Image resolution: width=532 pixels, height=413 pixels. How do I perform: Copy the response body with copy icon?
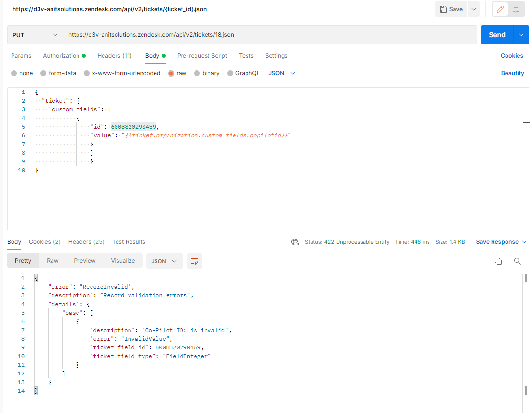click(498, 261)
